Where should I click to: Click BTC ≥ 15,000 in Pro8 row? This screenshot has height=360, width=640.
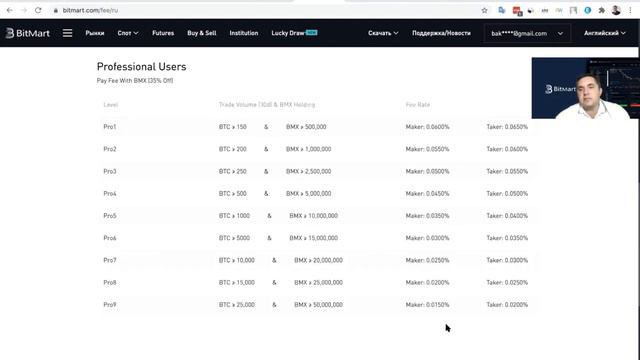click(237, 282)
